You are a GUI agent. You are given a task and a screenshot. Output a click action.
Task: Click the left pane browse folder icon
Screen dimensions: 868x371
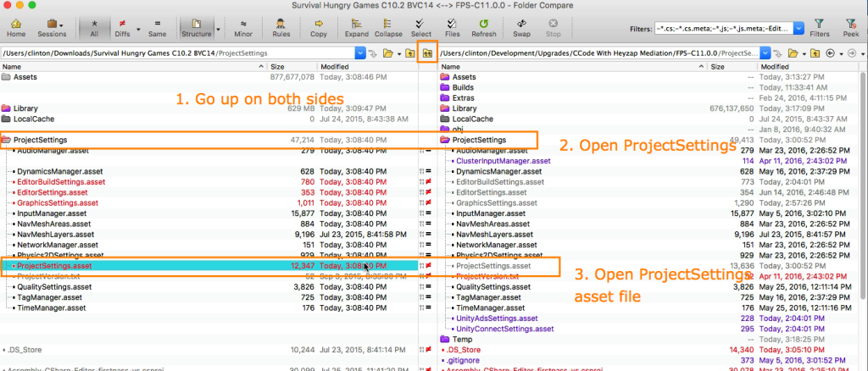click(x=388, y=53)
